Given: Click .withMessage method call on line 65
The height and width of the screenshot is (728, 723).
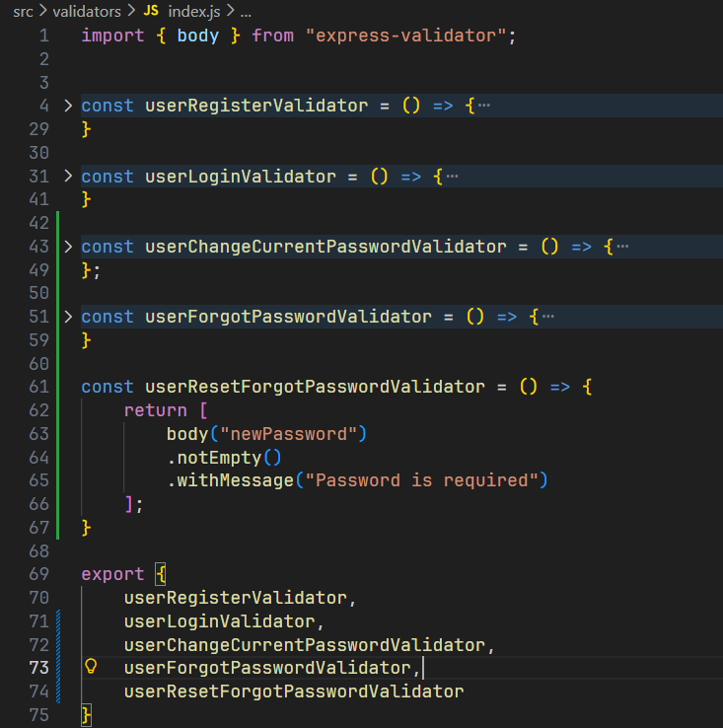Looking at the screenshot, I should pos(231,480).
